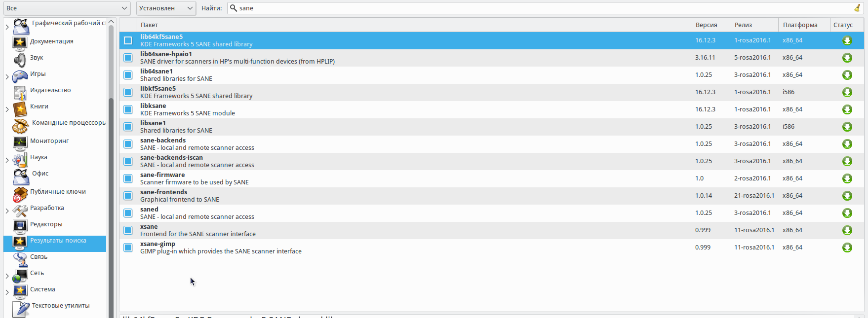This screenshot has width=868, height=318.
Task: Sort by the Версия column header
Action: pos(710,25)
